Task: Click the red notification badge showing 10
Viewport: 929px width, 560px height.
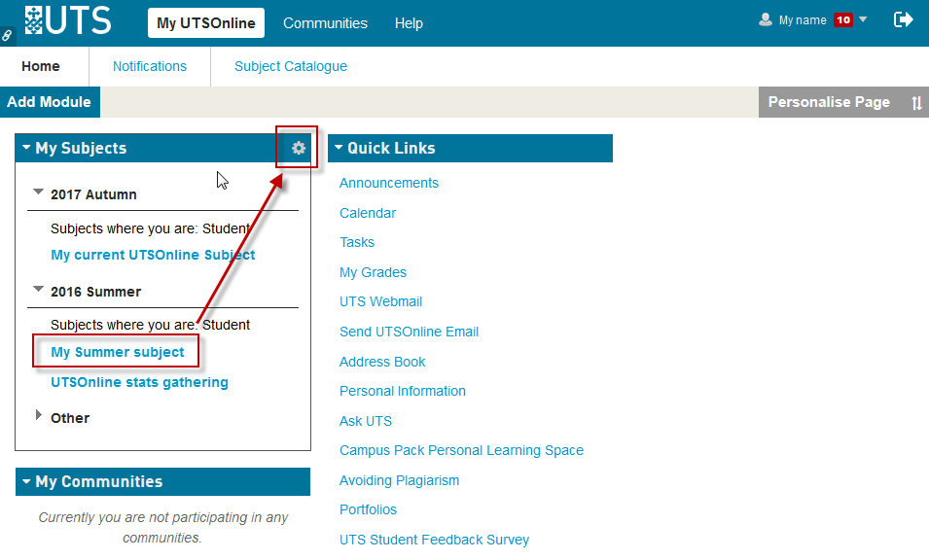Action: 842,20
